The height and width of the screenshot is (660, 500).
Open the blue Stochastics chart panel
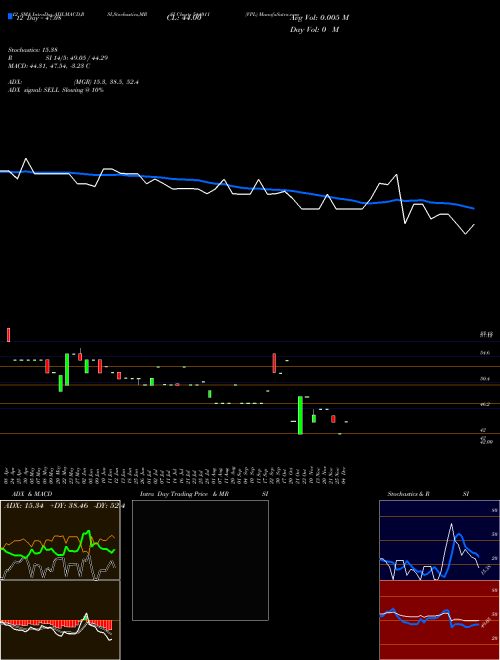pos(439,540)
